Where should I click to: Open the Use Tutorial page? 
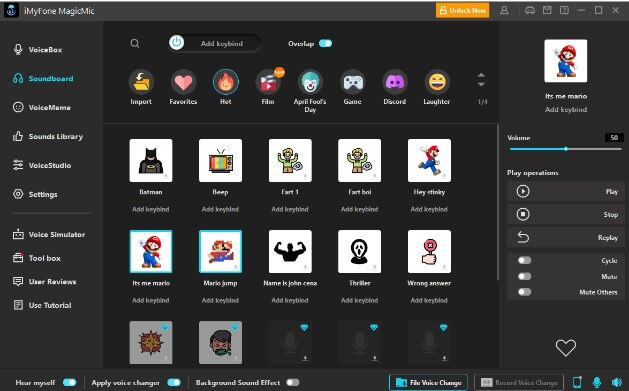tap(42, 305)
